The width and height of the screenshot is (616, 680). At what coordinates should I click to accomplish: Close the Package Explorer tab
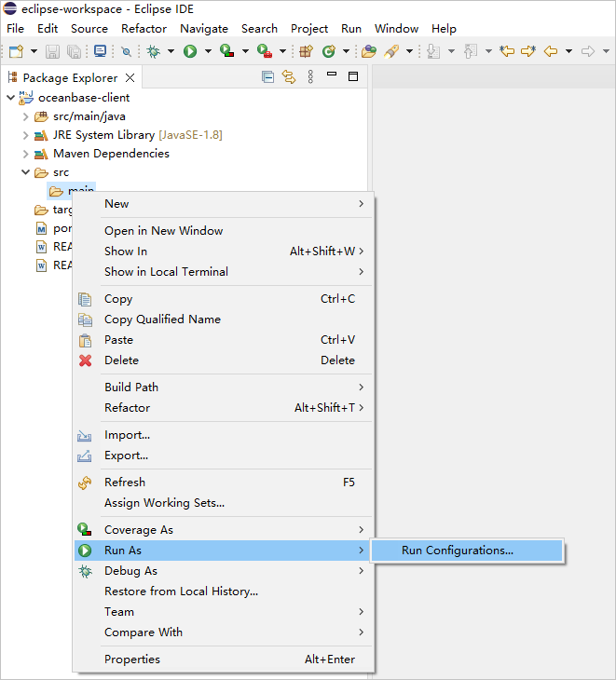tap(130, 78)
